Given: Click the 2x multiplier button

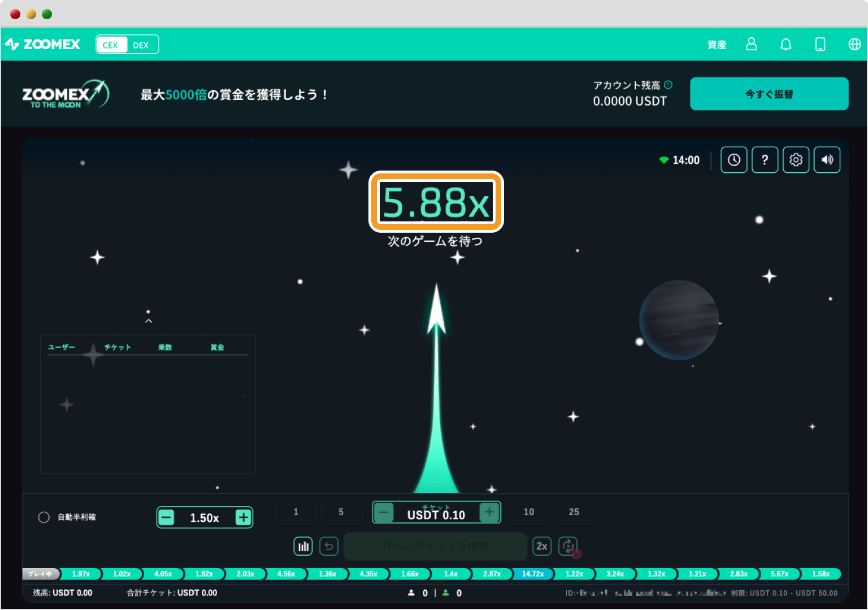Looking at the screenshot, I should coord(542,546).
